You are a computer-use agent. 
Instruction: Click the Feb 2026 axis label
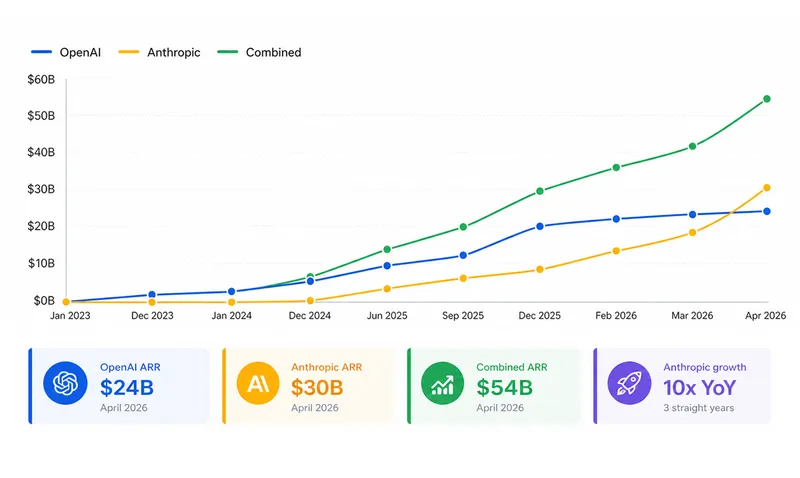coord(616,316)
